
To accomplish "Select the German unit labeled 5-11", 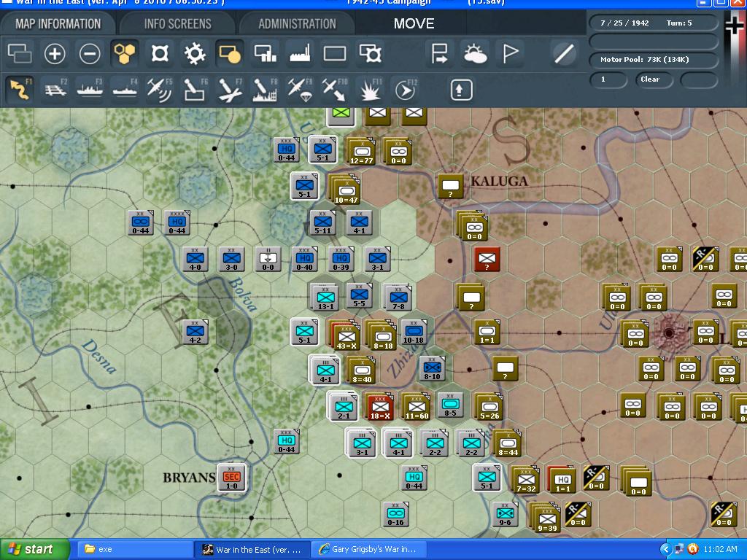I will (322, 223).
